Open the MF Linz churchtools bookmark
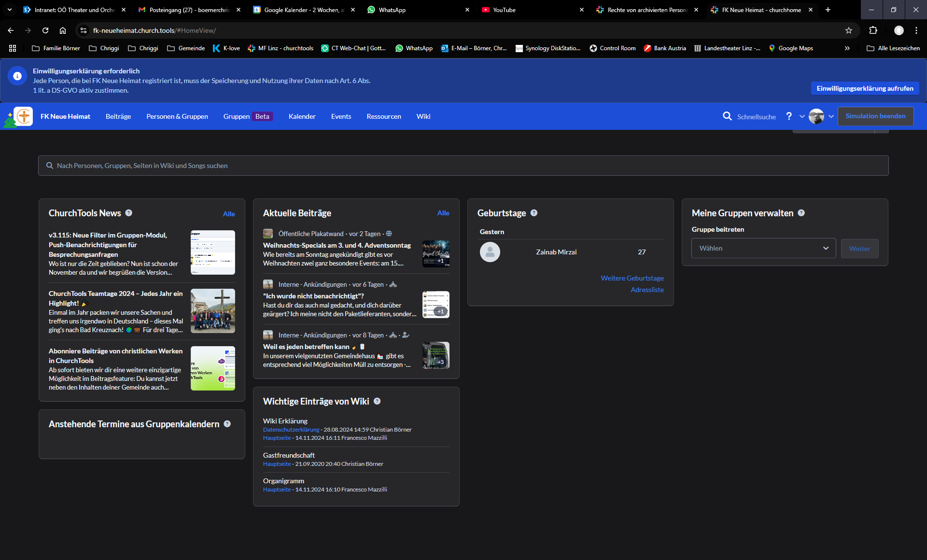This screenshot has width=927, height=560. [x=281, y=48]
